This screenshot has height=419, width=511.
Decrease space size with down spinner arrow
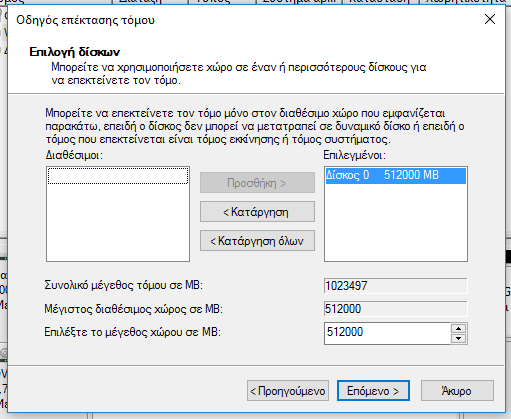(x=459, y=339)
